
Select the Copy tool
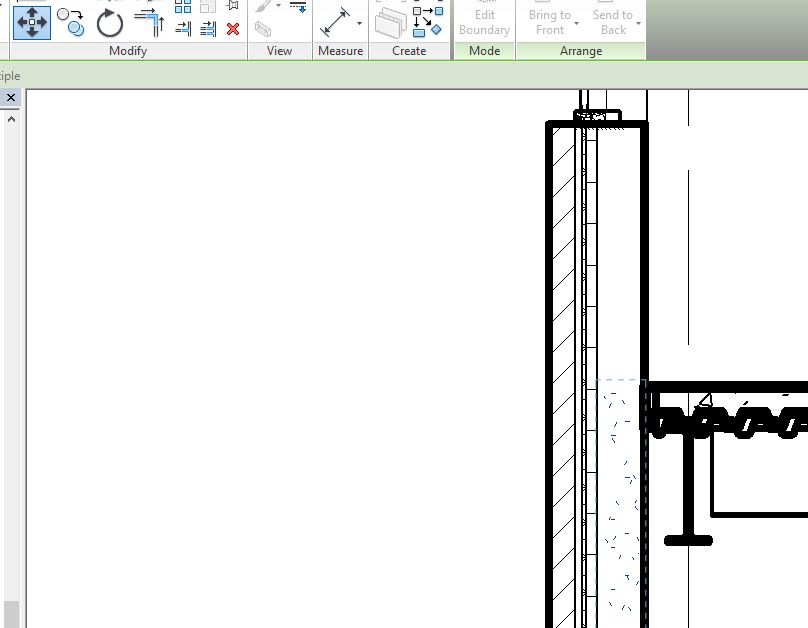point(70,20)
